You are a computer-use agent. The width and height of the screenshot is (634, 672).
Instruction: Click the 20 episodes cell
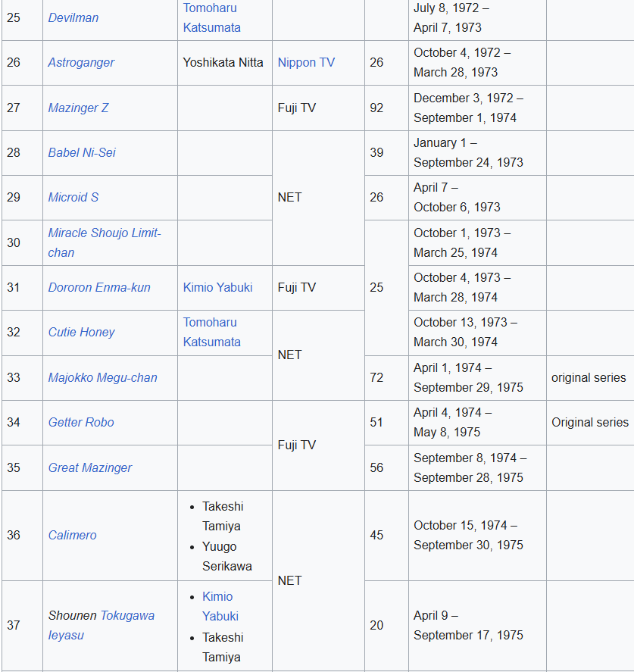[386, 626]
